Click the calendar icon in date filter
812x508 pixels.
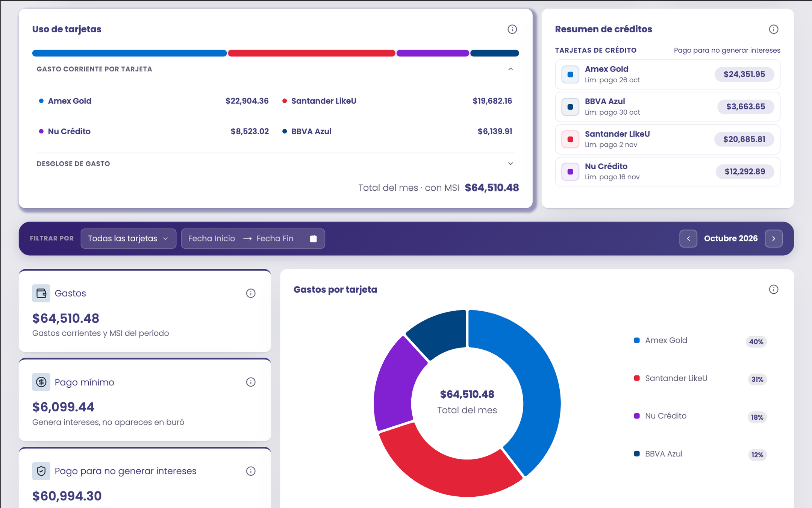[x=313, y=239]
